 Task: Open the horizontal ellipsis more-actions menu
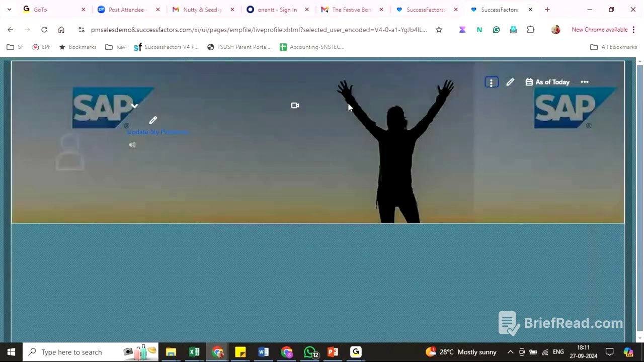584,82
